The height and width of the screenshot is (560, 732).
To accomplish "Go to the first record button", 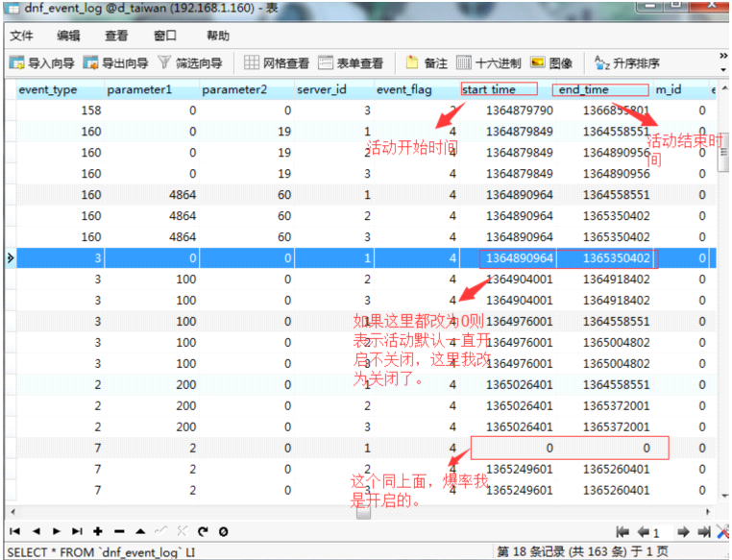I will tap(14, 531).
